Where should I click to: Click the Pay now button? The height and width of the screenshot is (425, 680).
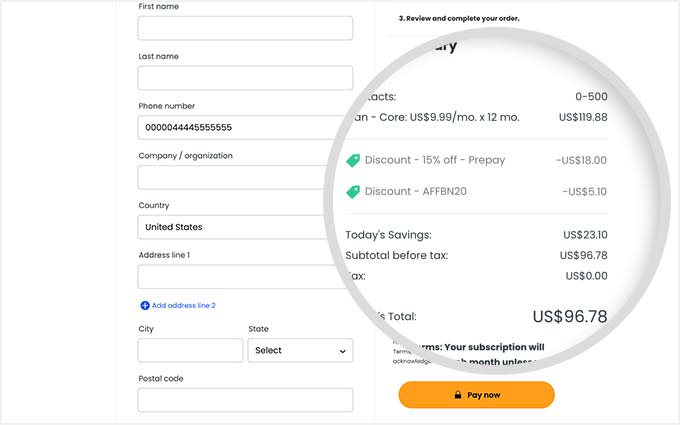click(x=477, y=395)
